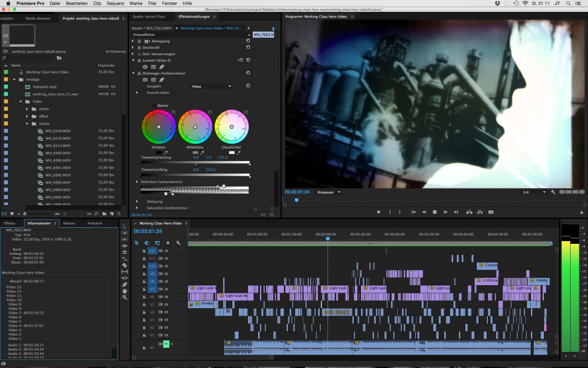Open the Sequenz menu
Viewport: 588px width, 368px height.
pos(115,3)
